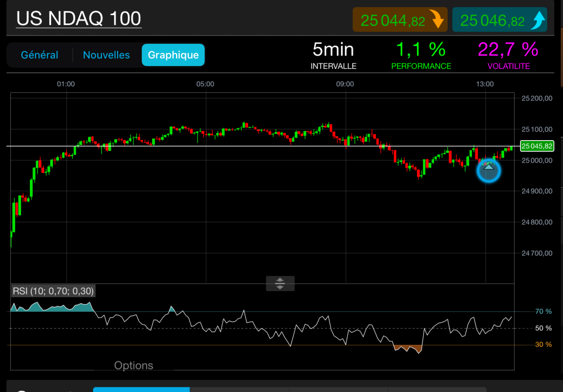Tap the orange sell price 25 044,82 button
563x392 pixels.
click(x=400, y=20)
